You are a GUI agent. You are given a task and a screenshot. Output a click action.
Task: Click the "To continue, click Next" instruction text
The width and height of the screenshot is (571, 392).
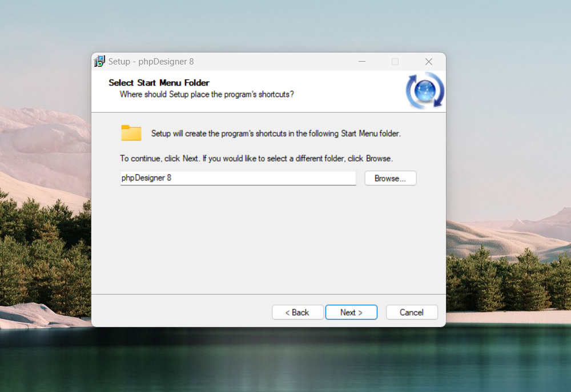coord(256,159)
